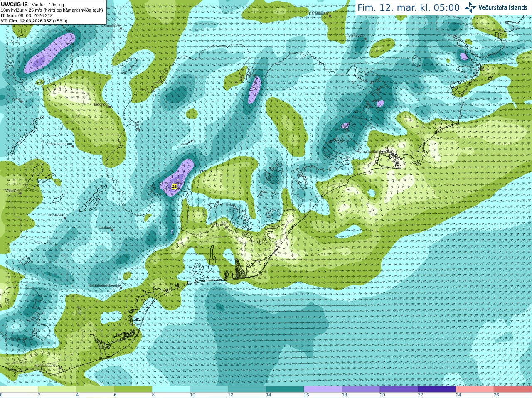Click the 'Veðurstofa Íslands' name text
Screen dimensions: 532x398
(503, 7)
